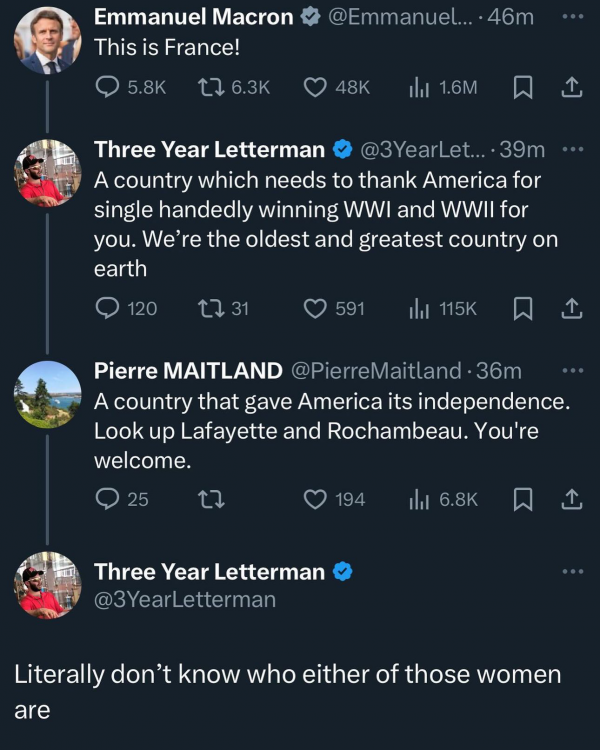The image size is (600, 750).
Task: Reply to Pierre MAITLAND's tweet
Action: pyautogui.click(x=106, y=498)
